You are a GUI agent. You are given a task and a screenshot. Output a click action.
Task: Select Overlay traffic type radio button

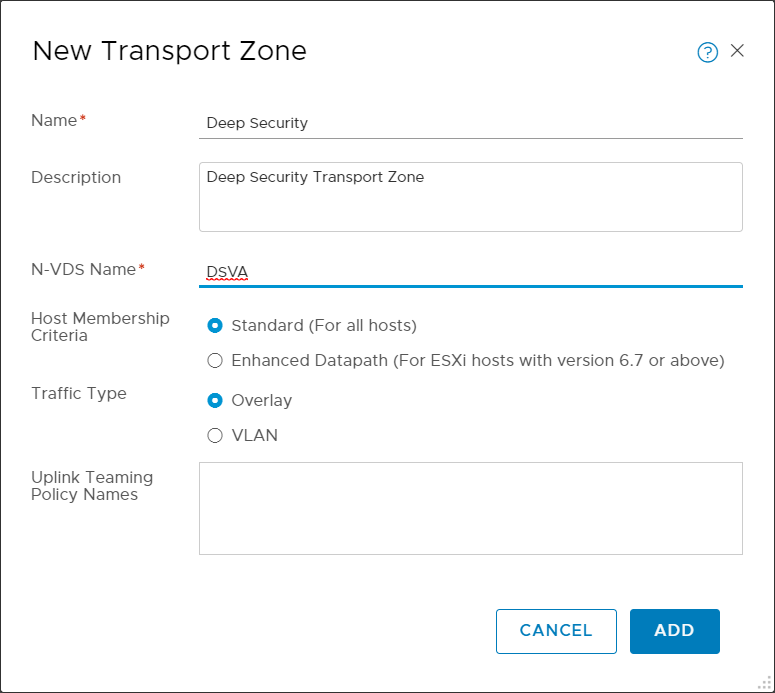click(215, 400)
